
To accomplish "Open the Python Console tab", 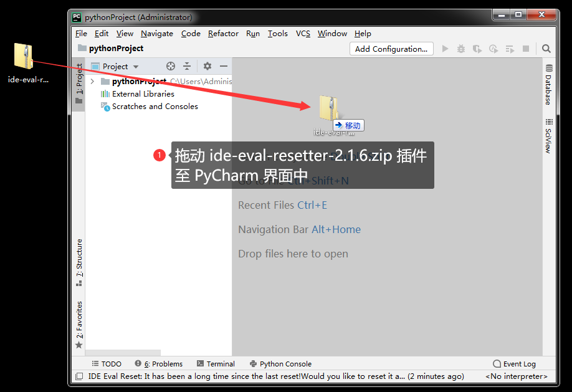I will click(x=280, y=363).
